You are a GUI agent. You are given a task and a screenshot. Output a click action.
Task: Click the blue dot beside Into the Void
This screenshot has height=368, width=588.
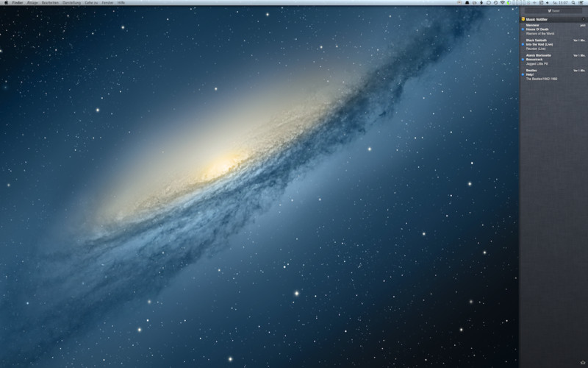523,44
